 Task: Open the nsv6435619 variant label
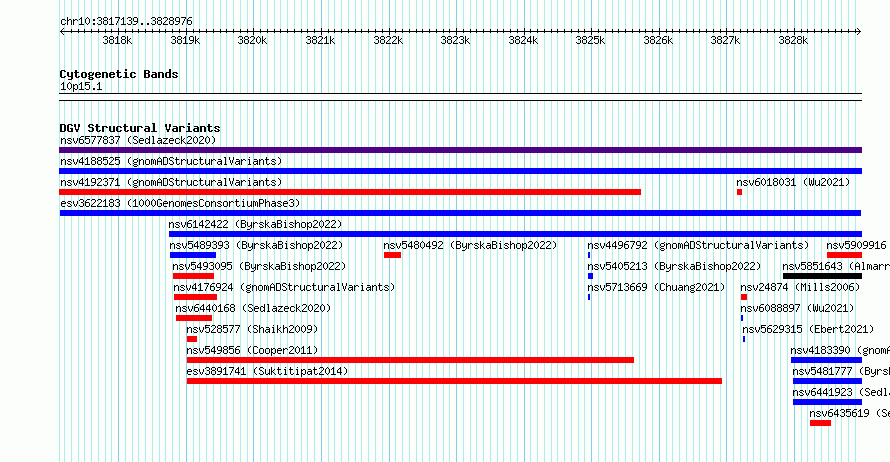point(849,413)
